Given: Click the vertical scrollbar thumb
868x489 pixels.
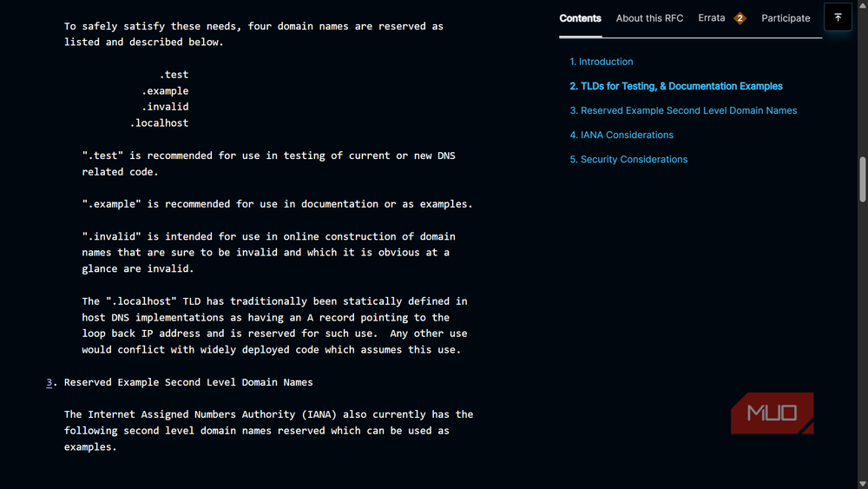Looking at the screenshot, I should [863, 180].
